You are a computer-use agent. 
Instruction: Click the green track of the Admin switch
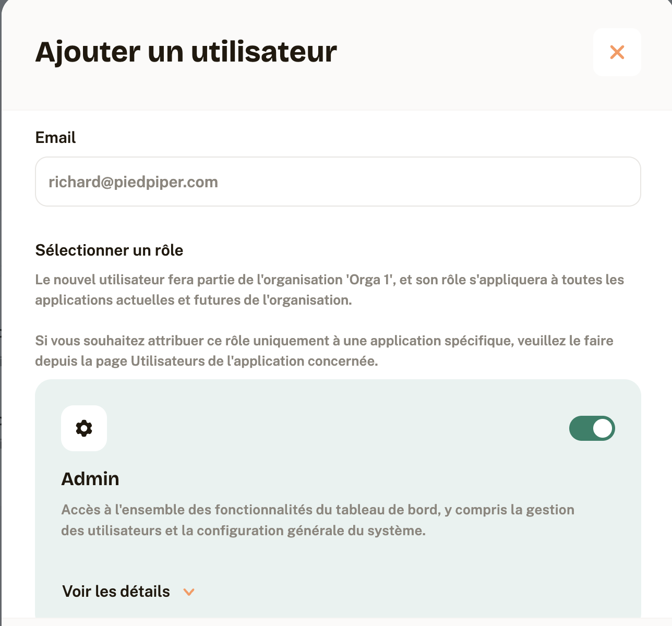click(580, 428)
